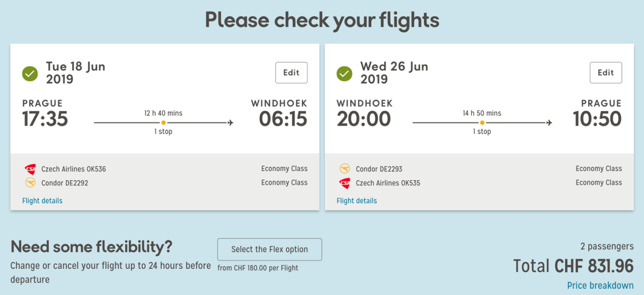644x295 pixels.
Task: Click the Czech Airlines OK536 flight label
Action: tap(74, 169)
